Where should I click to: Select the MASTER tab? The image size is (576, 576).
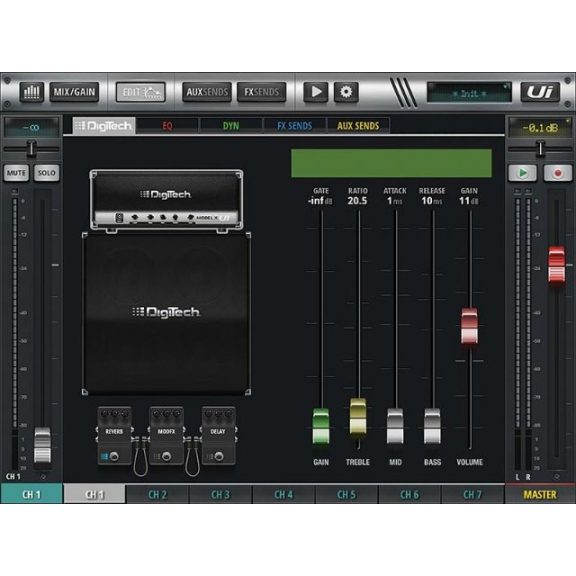tap(540, 494)
